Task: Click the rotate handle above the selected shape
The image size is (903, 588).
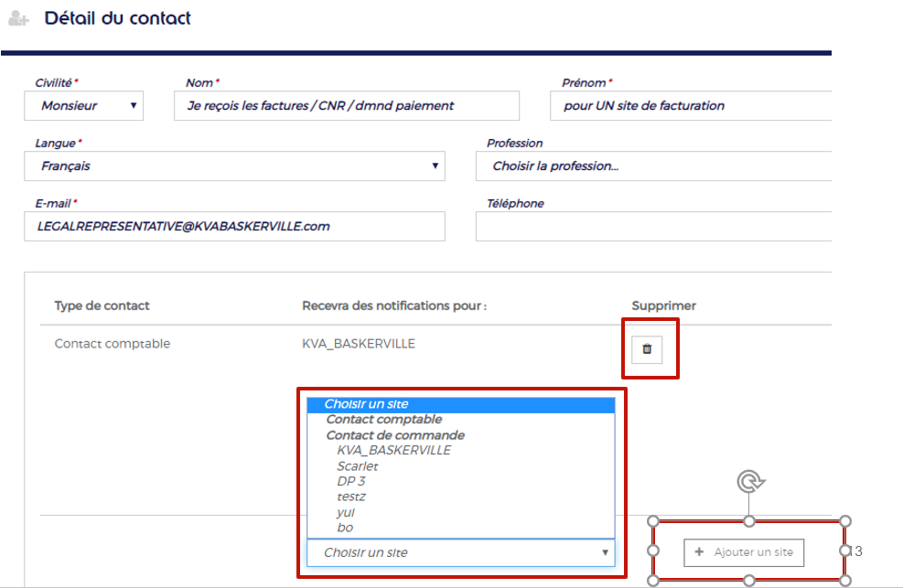Action: tap(749, 481)
